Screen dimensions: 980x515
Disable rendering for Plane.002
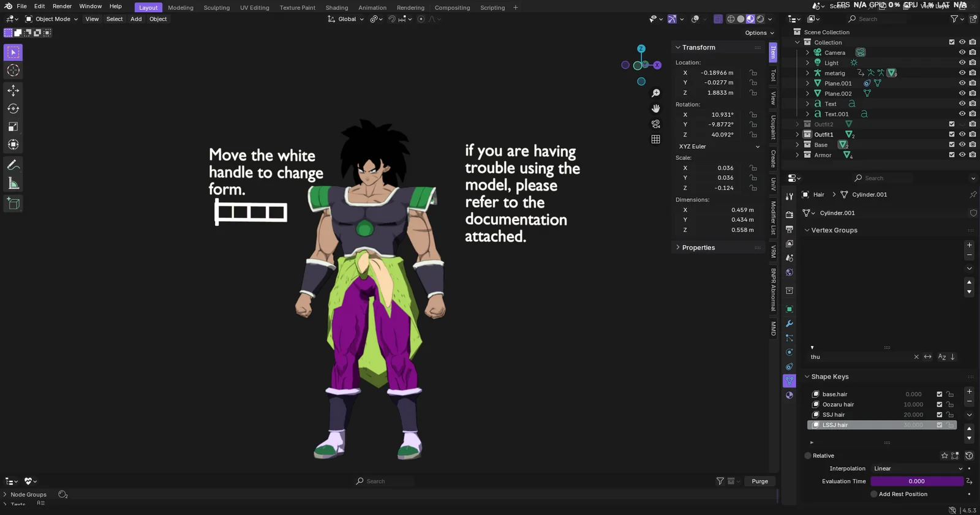[x=973, y=94]
